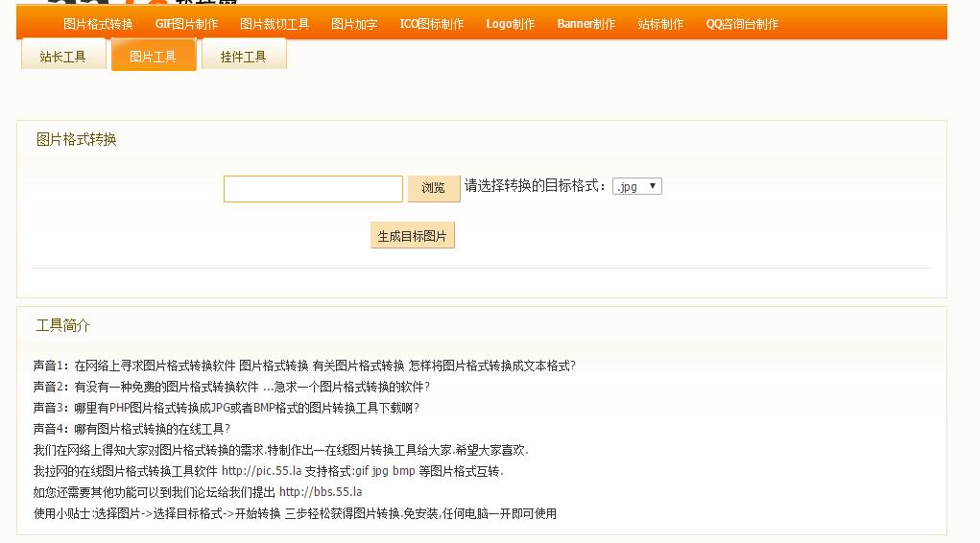Click the line starting with 我们在网络上得知
Screen dimensions: 980x543
point(280,450)
